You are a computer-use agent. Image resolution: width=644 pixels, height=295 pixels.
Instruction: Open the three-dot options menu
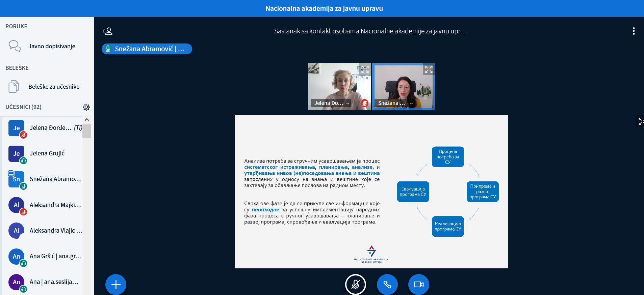(x=634, y=31)
